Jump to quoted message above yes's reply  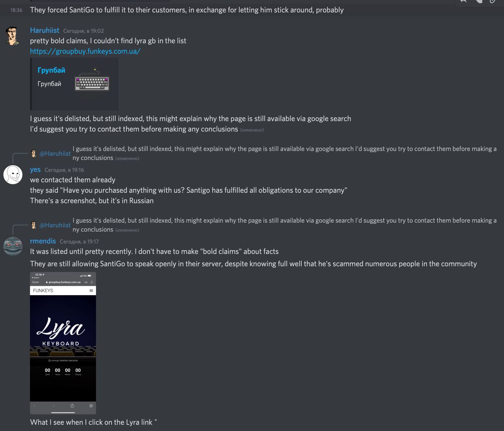point(284,153)
